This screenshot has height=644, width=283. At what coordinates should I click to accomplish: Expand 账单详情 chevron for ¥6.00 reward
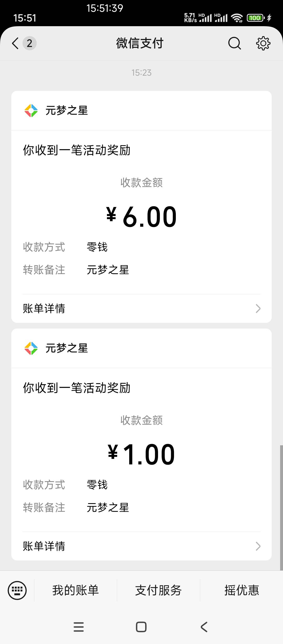point(258,309)
